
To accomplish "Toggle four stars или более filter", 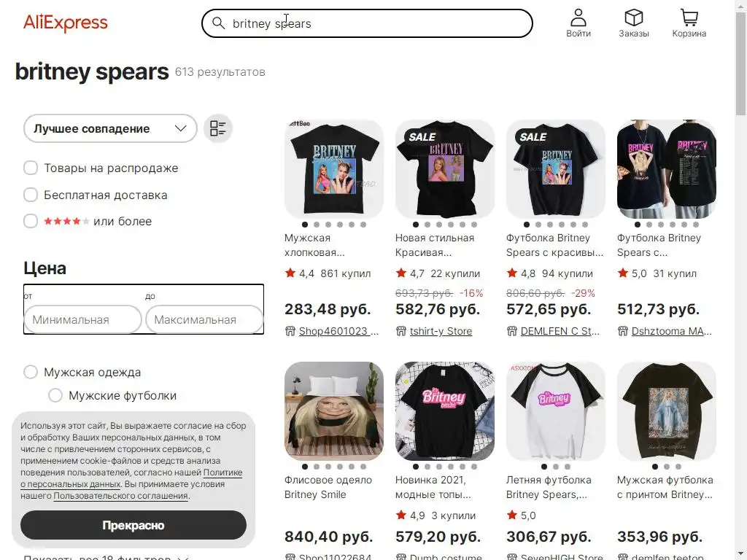I will pos(31,221).
